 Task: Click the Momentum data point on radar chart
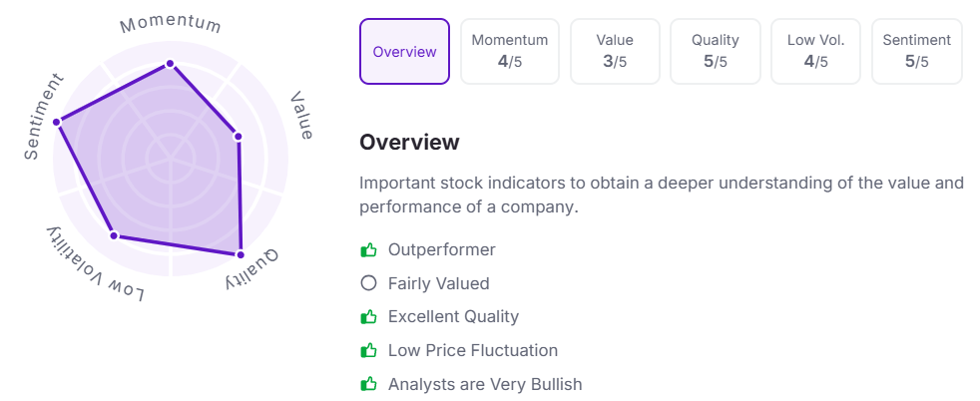click(x=170, y=63)
